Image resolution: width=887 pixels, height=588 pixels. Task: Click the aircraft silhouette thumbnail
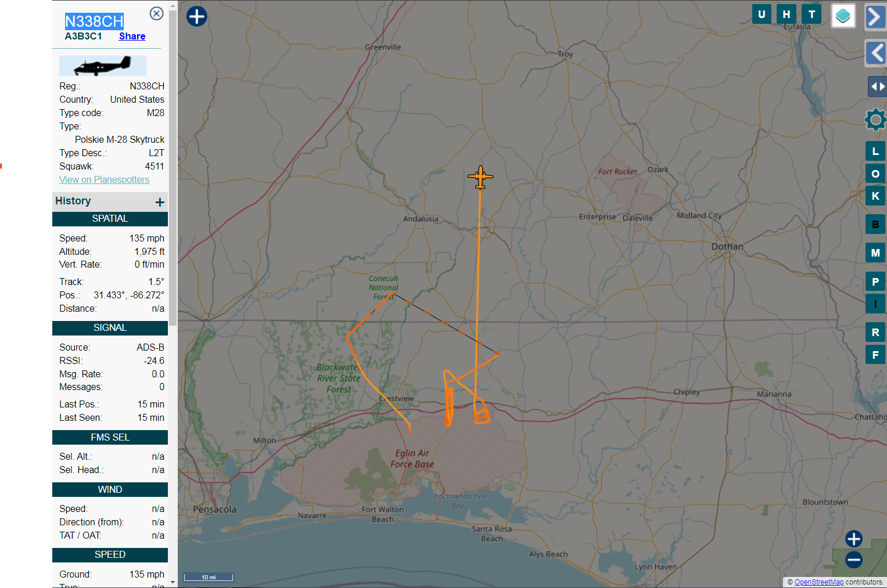click(103, 66)
